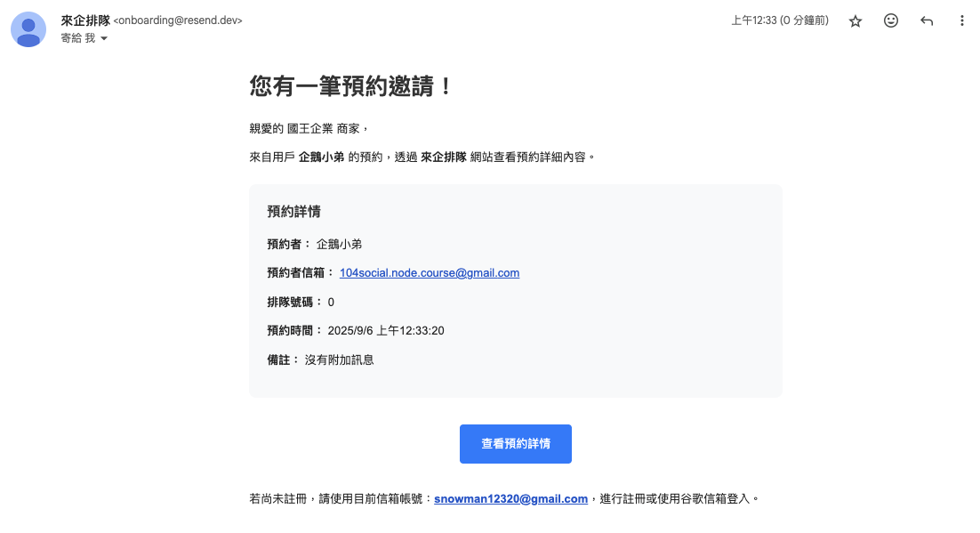Image resolution: width=980 pixels, height=533 pixels.
Task: Click the 預約詳情 card title
Action: click(x=293, y=212)
